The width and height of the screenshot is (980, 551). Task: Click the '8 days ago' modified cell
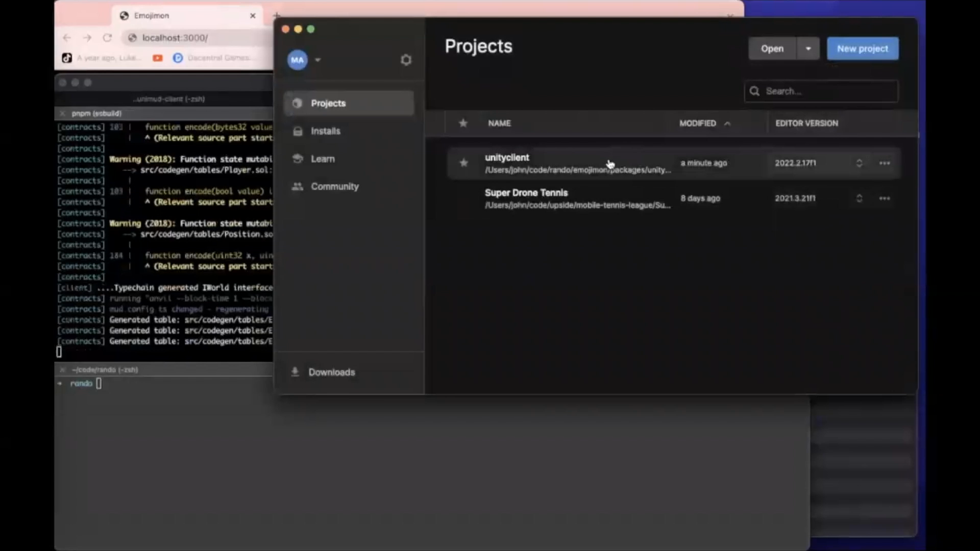[x=700, y=198]
